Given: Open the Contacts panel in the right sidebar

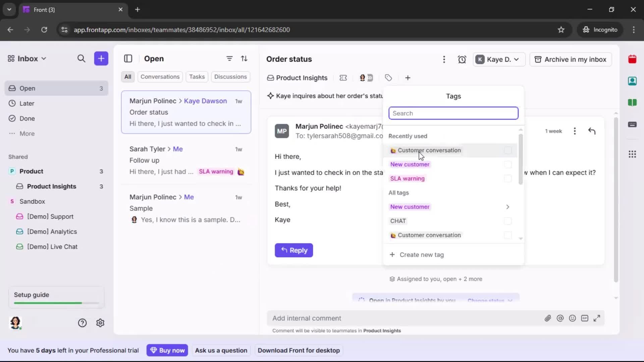Looking at the screenshot, I should pyautogui.click(x=633, y=81).
